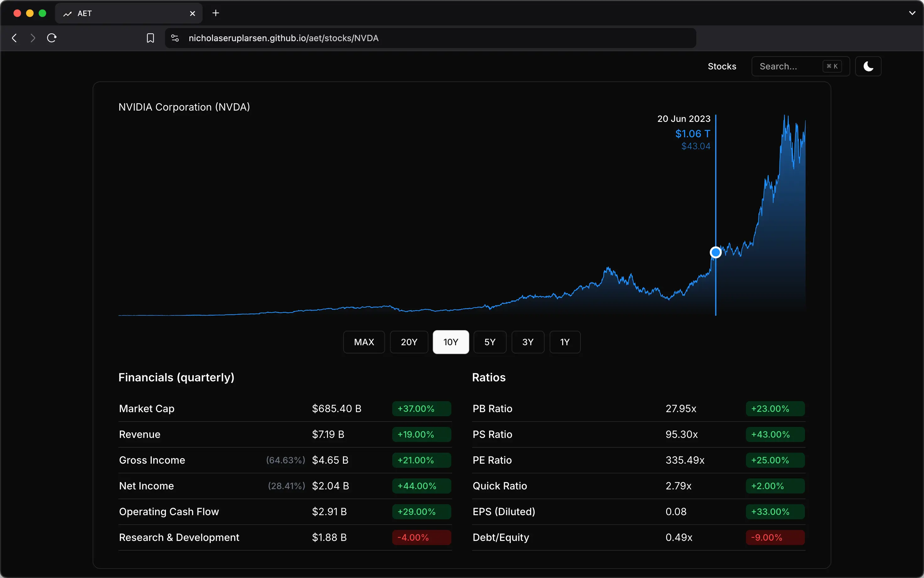
Task: Switch chart range to 1Y
Action: pos(565,342)
